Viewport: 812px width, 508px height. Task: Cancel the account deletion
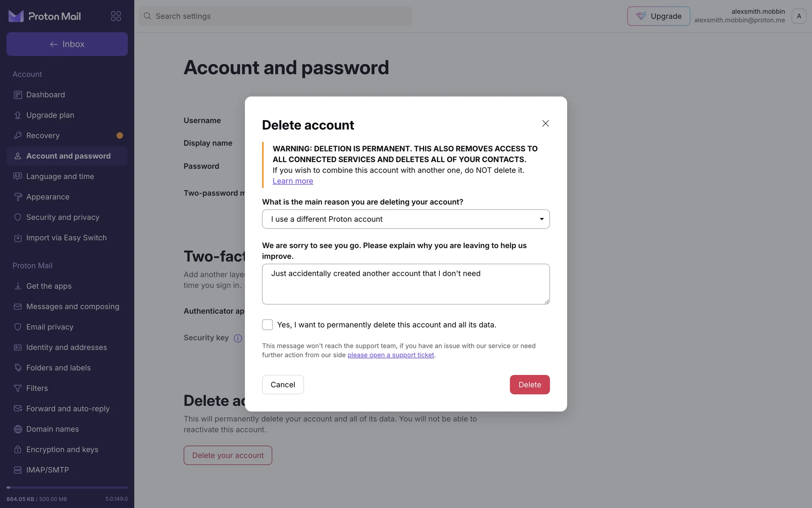(x=283, y=385)
